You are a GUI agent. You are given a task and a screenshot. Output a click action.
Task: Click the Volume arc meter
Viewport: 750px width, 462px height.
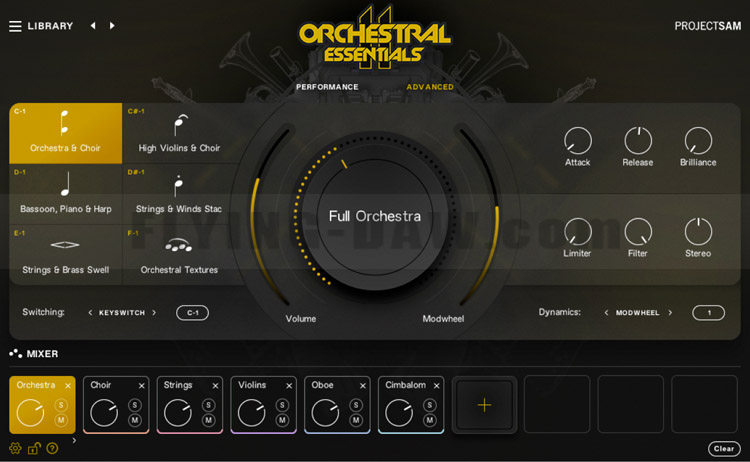point(269,215)
